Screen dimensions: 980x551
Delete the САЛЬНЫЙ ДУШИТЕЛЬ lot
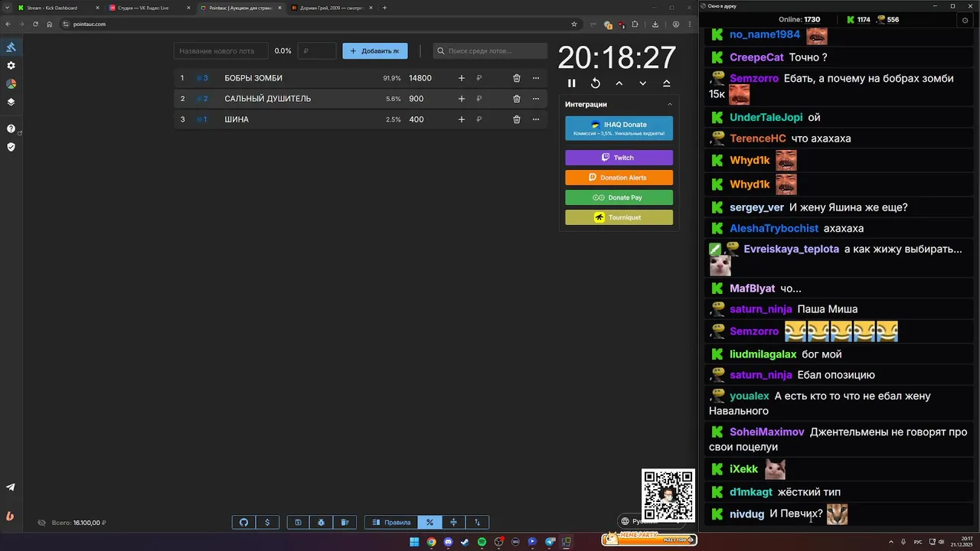[517, 99]
